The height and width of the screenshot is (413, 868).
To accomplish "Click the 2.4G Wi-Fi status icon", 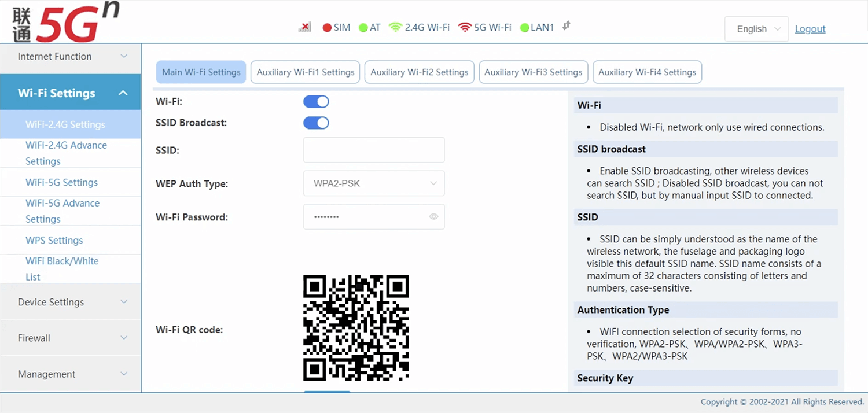I will click(x=395, y=27).
